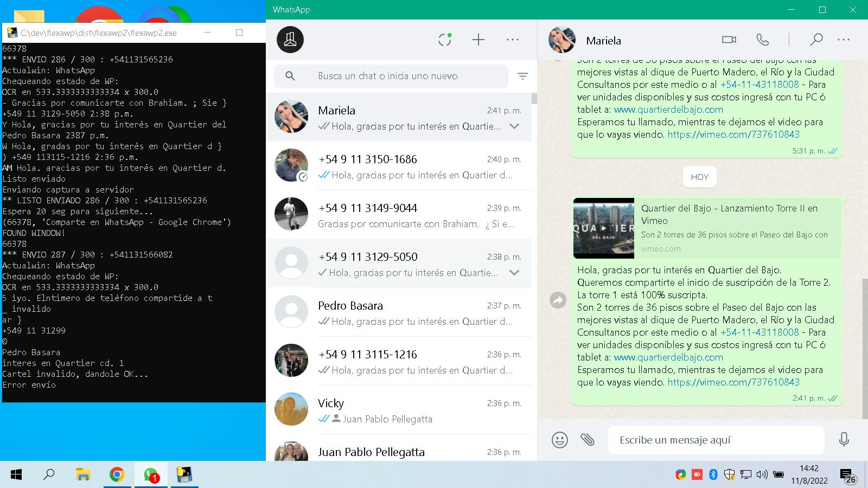Viewport: 868px width, 488px height.
Task: Open www.quartierdelbajo.com link in today's message
Action: [x=668, y=357]
